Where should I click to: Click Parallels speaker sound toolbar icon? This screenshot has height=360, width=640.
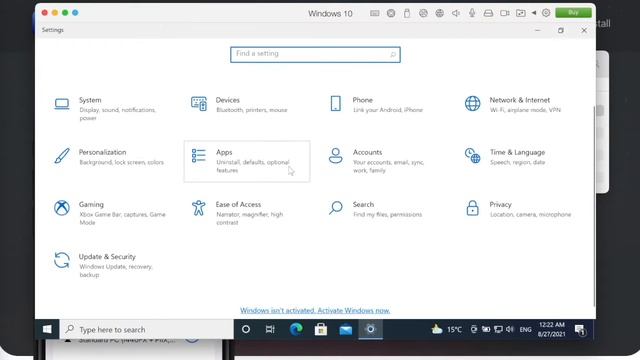(x=456, y=13)
